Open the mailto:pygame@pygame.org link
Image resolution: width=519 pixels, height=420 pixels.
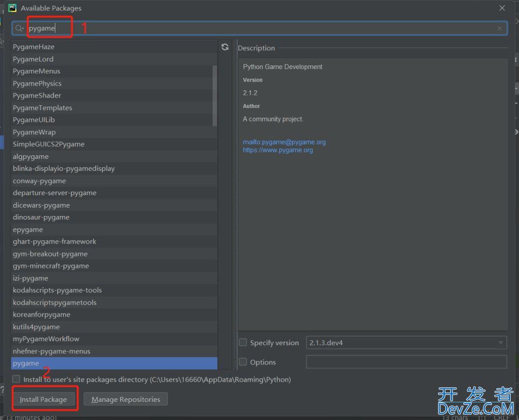pyautogui.click(x=284, y=142)
